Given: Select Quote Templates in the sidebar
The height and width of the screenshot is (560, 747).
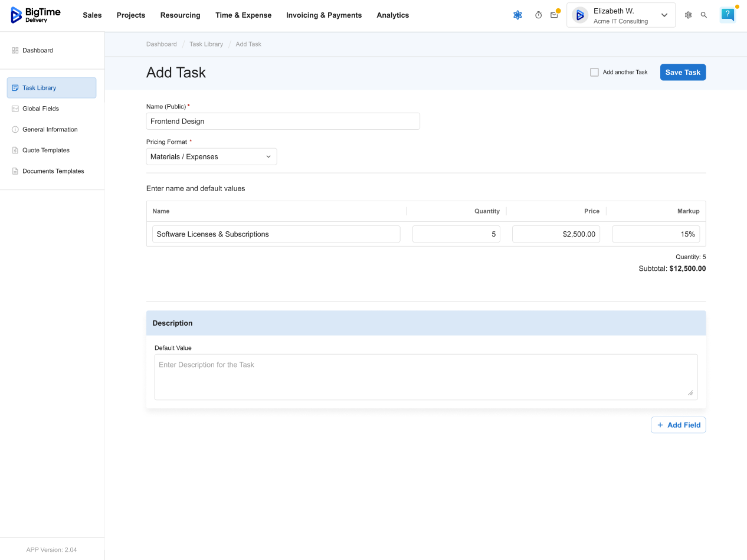Looking at the screenshot, I should pyautogui.click(x=46, y=150).
